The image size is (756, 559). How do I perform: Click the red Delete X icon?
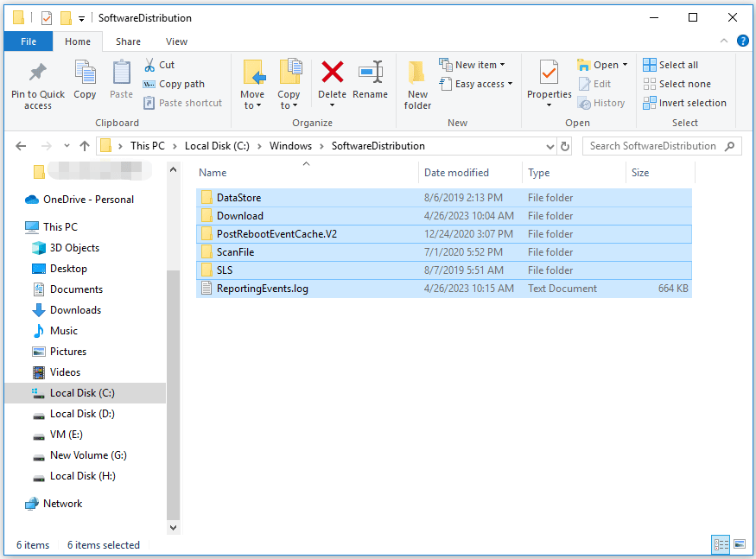click(332, 73)
